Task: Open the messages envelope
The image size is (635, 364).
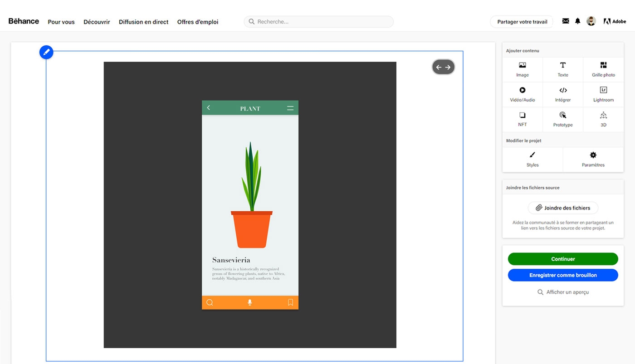Action: (565, 21)
